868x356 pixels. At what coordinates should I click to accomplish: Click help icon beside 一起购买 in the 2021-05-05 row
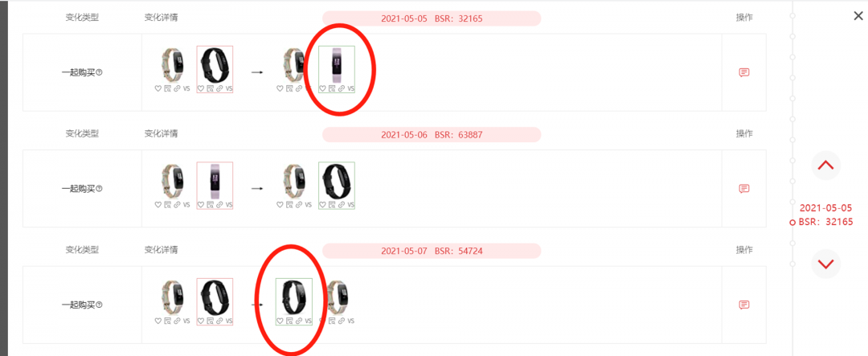(x=99, y=72)
